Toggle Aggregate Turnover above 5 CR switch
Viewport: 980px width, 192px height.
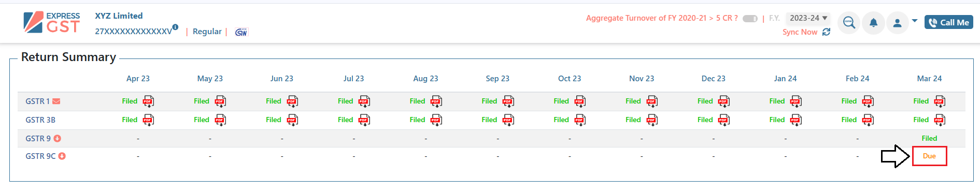pyautogui.click(x=750, y=19)
